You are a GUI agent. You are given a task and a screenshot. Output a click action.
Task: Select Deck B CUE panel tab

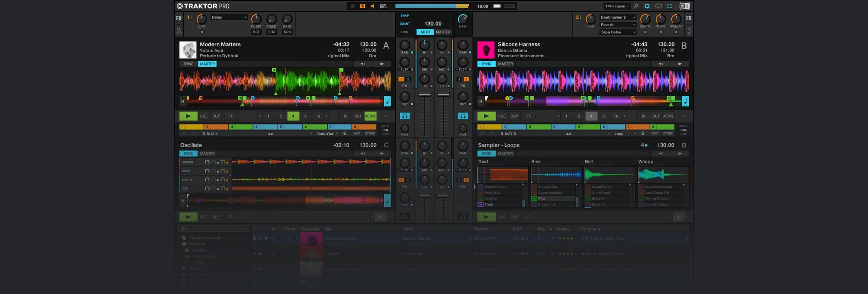click(x=684, y=130)
